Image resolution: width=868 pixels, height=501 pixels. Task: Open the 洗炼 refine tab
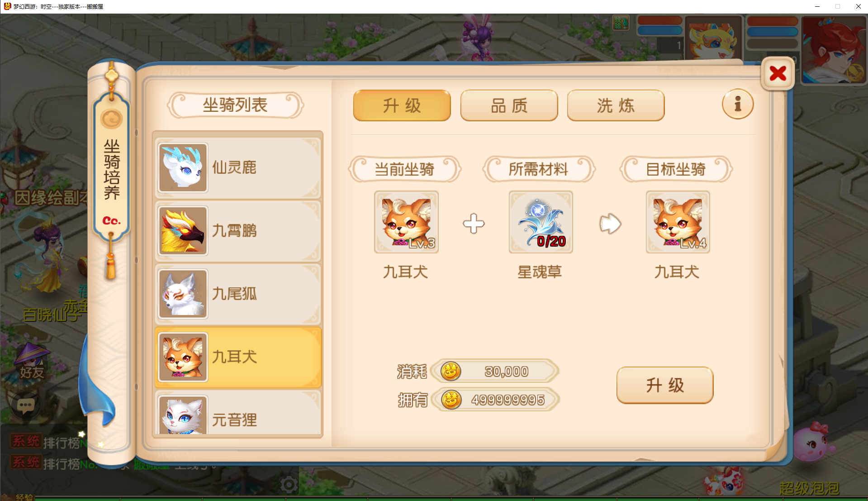click(x=616, y=105)
